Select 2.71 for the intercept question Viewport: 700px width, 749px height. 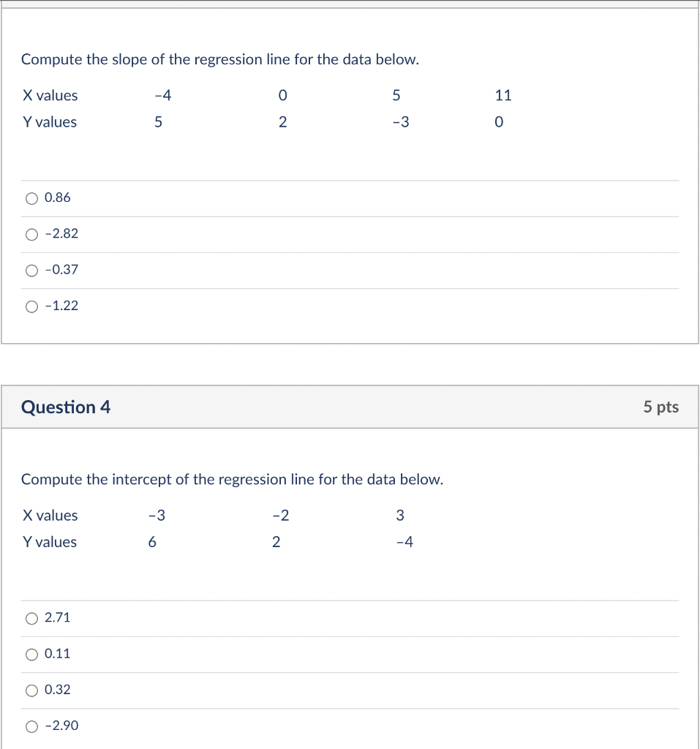click(31, 618)
